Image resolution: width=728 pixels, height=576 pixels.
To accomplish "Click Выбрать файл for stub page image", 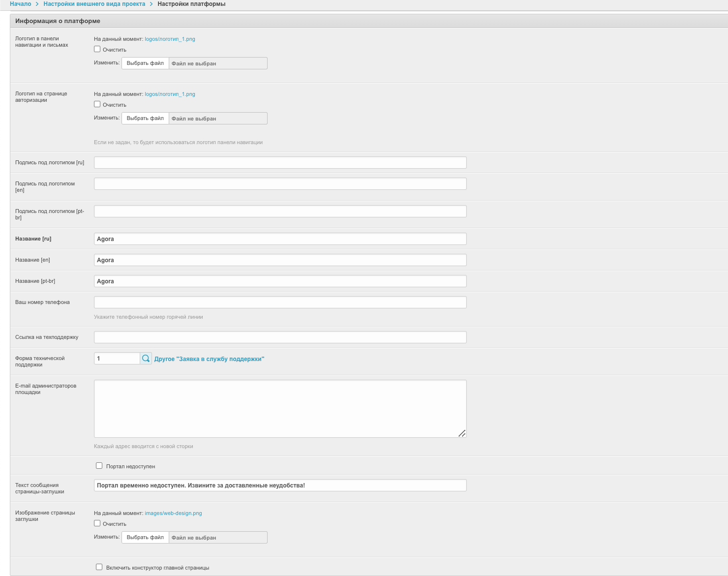I will coord(145,537).
